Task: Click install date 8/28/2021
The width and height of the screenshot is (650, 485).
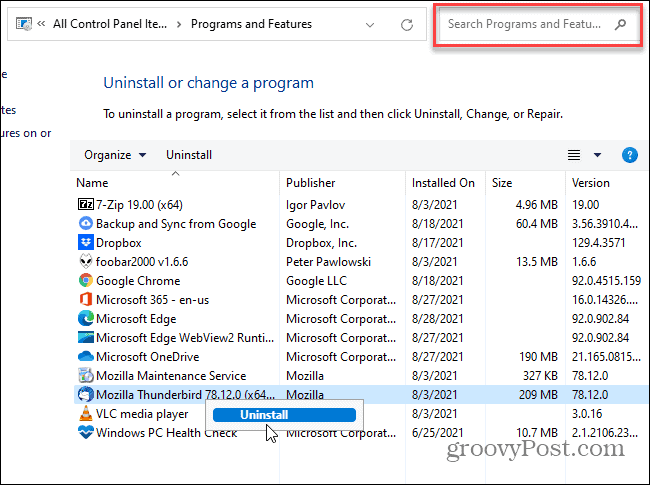Action: pyautogui.click(x=437, y=319)
